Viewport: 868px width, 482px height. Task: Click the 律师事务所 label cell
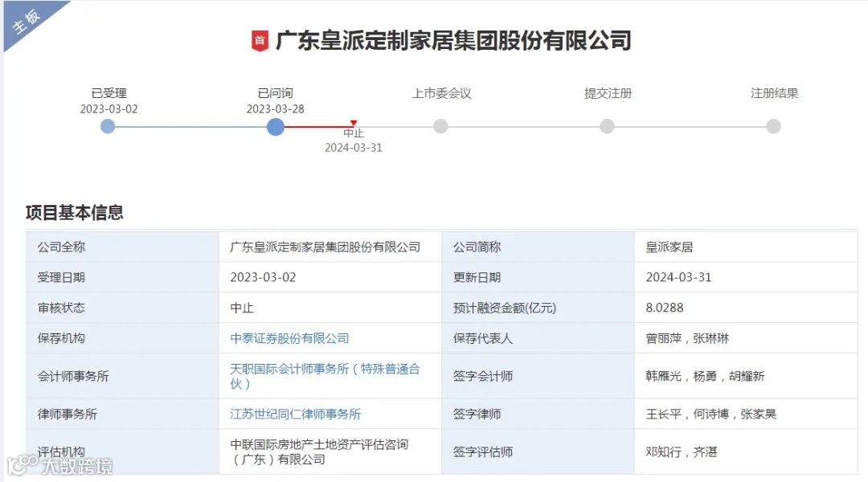tap(122, 414)
